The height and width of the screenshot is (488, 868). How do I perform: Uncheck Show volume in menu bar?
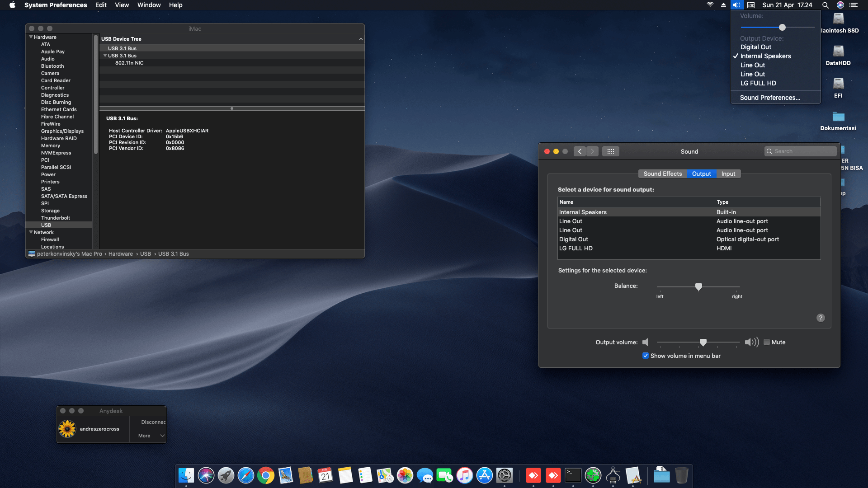tap(646, 356)
